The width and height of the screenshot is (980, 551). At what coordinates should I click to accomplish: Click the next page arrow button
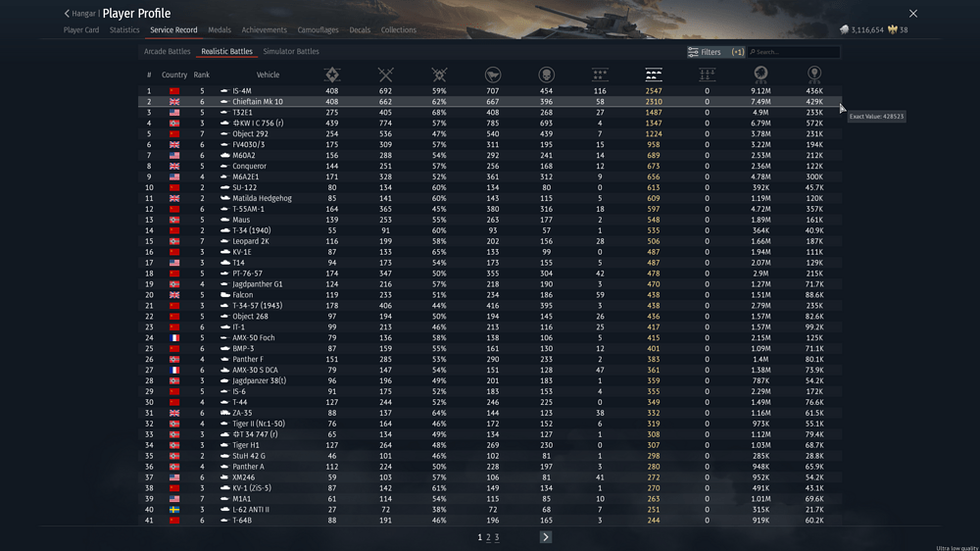tap(546, 537)
